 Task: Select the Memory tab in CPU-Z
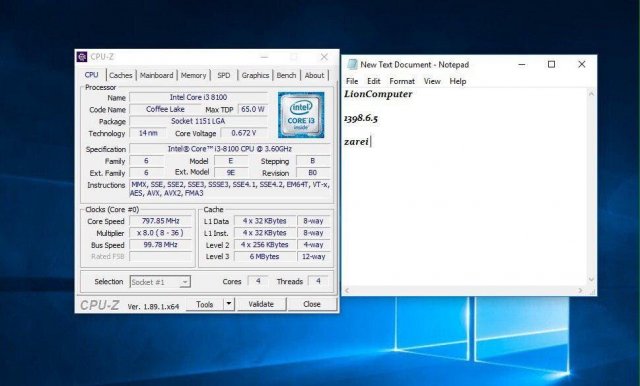tap(193, 75)
